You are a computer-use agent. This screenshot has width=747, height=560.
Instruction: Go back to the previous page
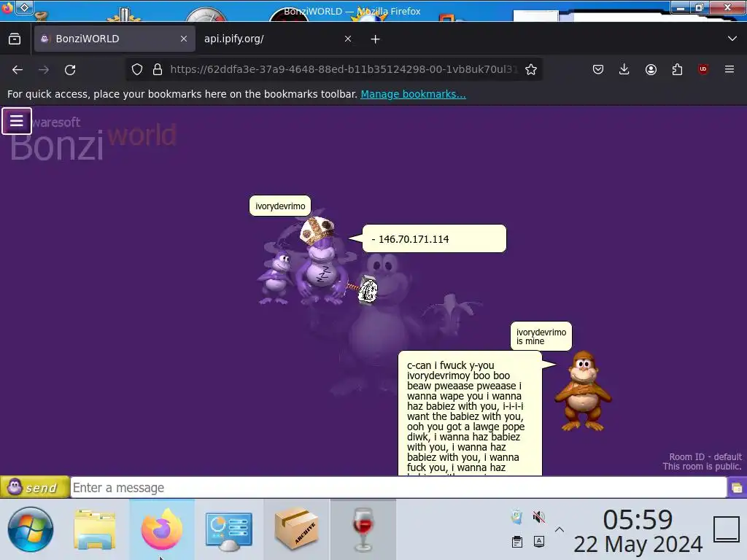tap(18, 70)
